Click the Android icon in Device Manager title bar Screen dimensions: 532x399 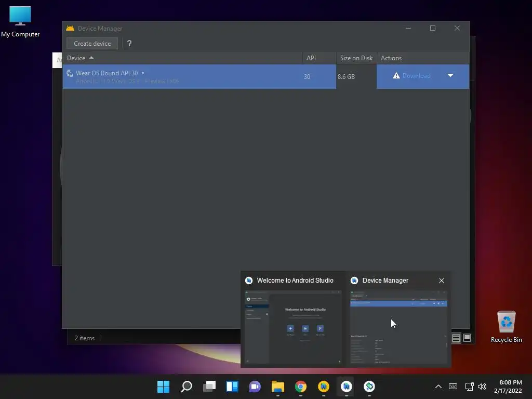pos(70,28)
